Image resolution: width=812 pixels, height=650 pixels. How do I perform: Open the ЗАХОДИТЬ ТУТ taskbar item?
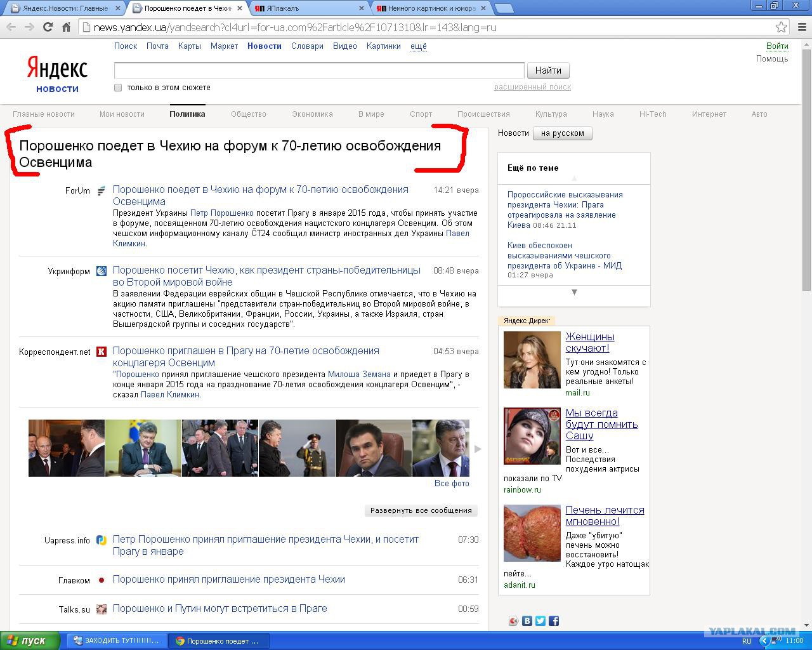pyautogui.click(x=117, y=640)
